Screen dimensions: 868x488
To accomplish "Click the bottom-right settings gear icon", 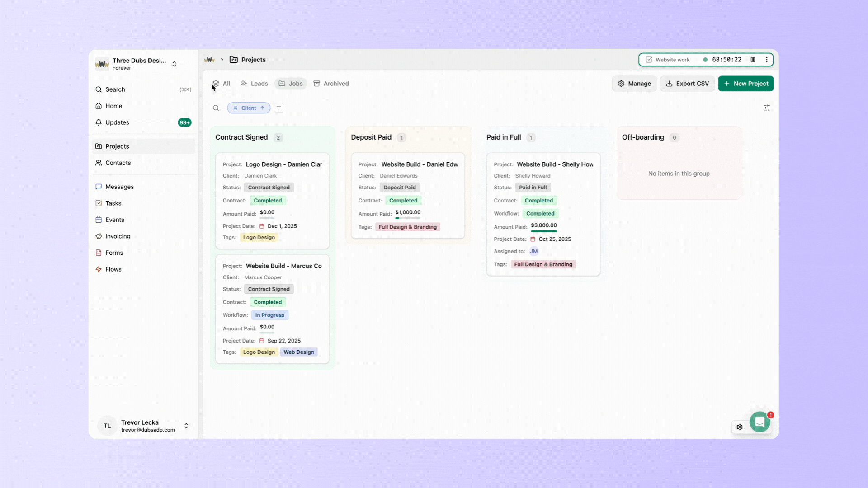I will [x=740, y=427].
